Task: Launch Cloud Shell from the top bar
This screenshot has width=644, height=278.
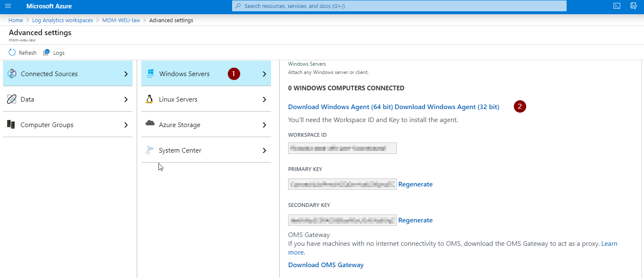Action: pyautogui.click(x=616, y=6)
